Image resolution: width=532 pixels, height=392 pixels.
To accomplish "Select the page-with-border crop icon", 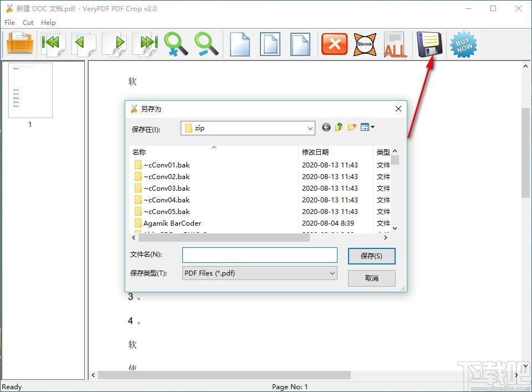I will [270, 44].
